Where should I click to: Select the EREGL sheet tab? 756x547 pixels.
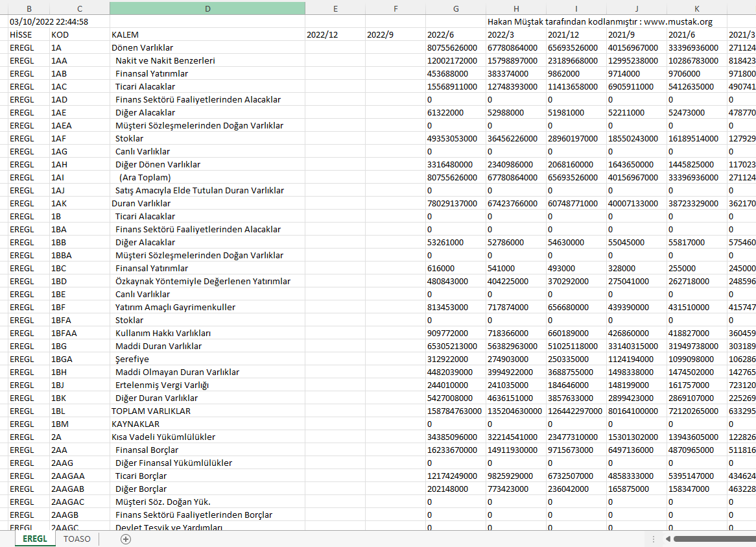pos(34,539)
